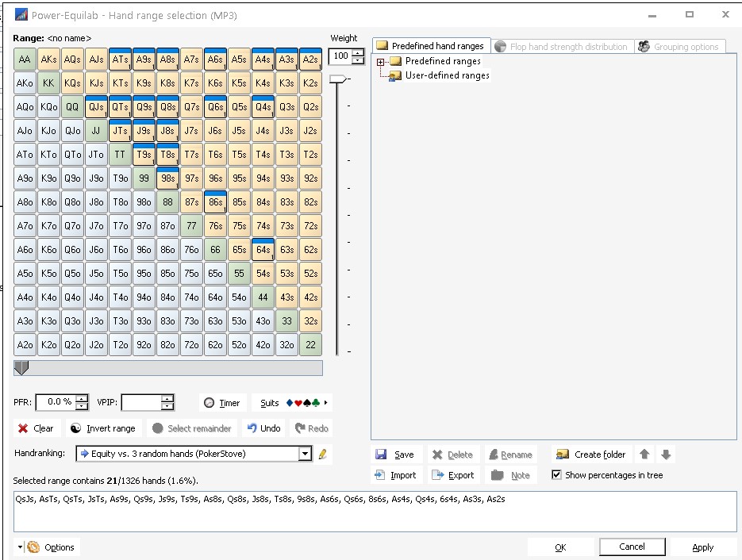Image resolution: width=742 pixels, height=560 pixels.
Task: Click the PFR percentage input field
Action: click(57, 402)
